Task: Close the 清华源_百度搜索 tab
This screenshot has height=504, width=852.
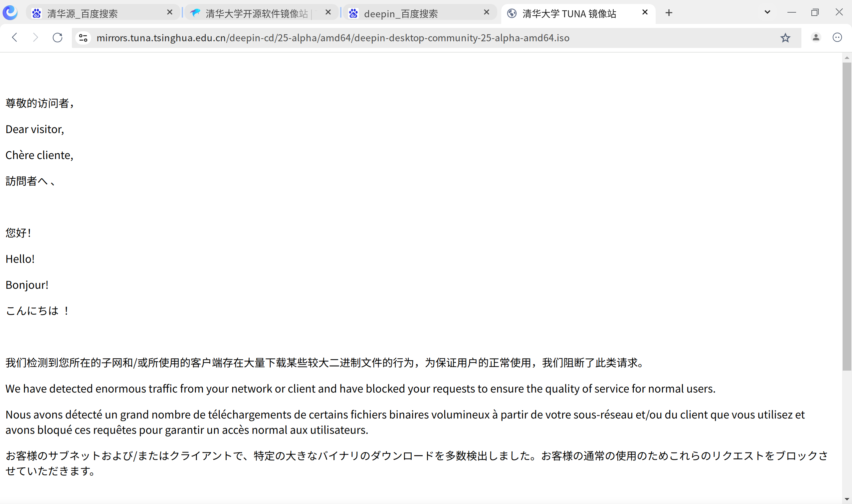Action: tap(169, 13)
